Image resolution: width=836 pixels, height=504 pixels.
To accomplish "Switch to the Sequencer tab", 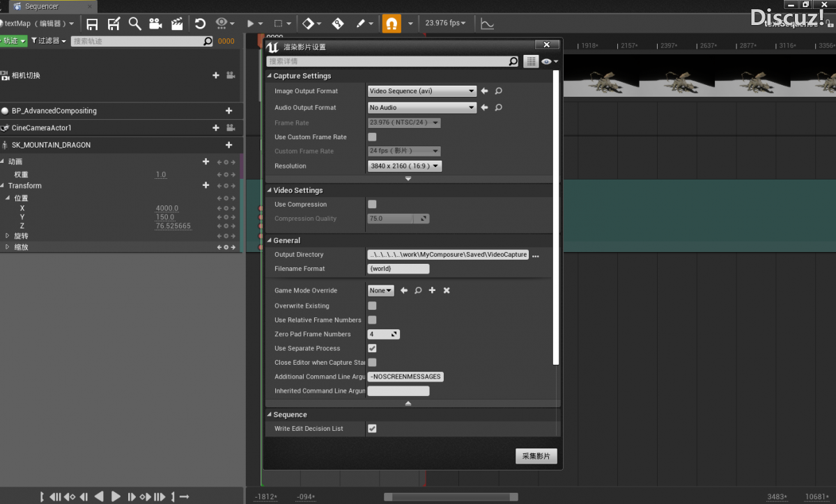I will 42,6.
